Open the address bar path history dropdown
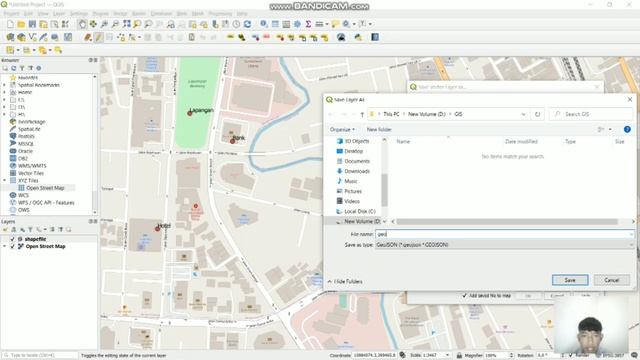Image resolution: width=640 pixels, height=360 pixels. pyautogui.click(x=523, y=114)
